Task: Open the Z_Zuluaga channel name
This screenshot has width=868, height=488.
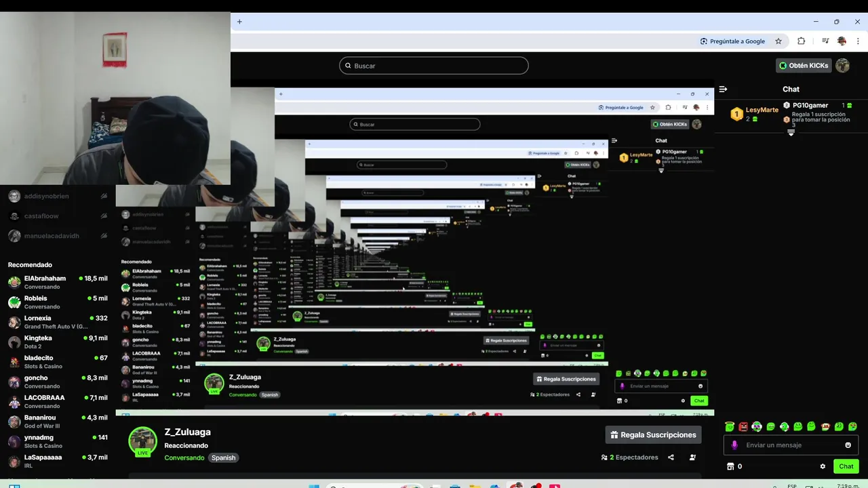Action: (x=187, y=432)
